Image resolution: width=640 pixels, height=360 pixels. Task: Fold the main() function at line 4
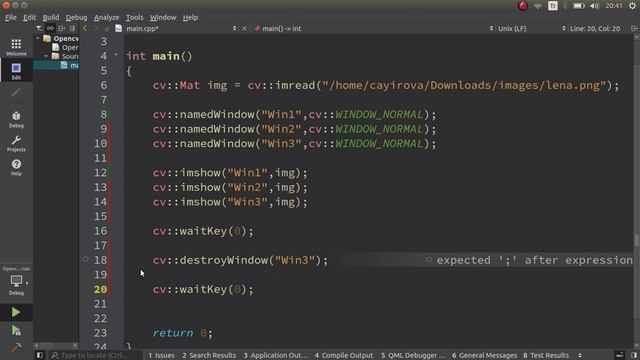click(116, 54)
